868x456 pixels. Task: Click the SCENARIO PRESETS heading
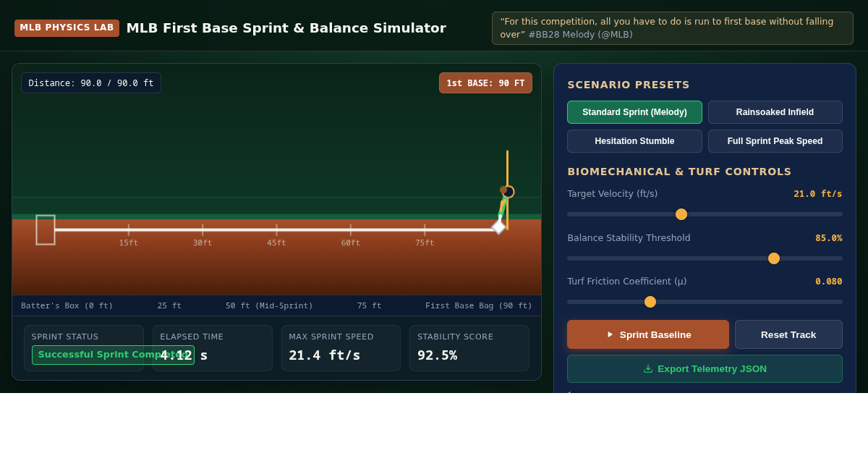(629, 85)
